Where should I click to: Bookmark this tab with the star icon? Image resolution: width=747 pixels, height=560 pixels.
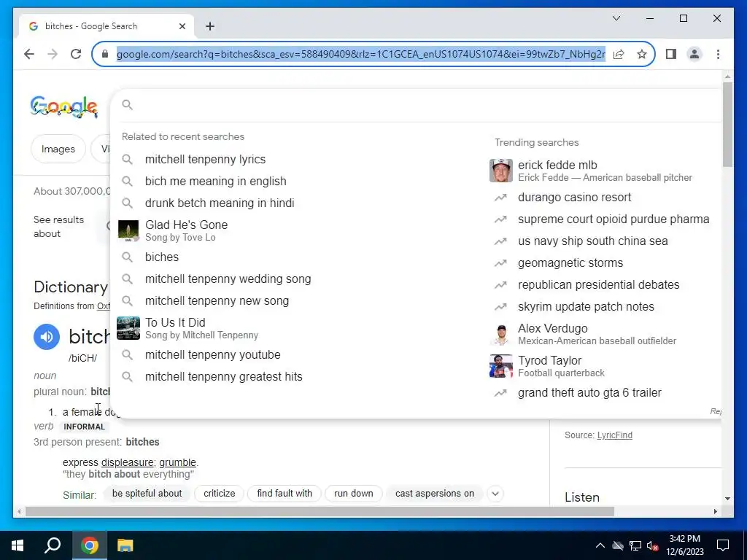pos(642,54)
